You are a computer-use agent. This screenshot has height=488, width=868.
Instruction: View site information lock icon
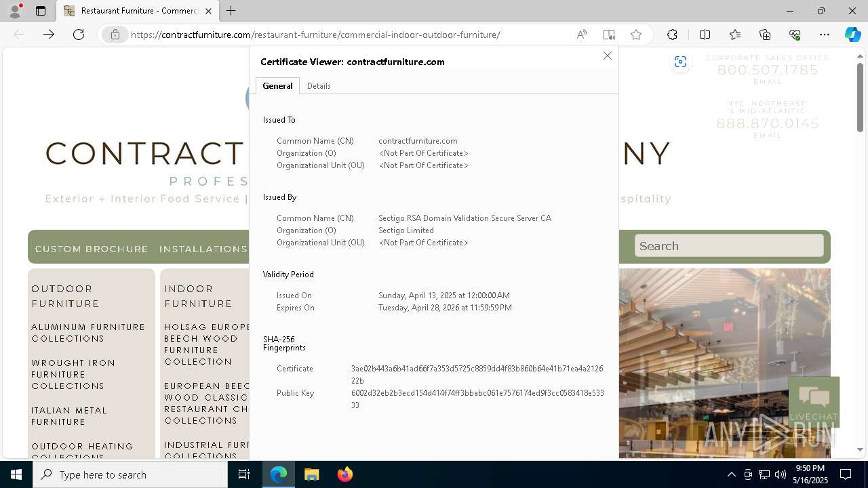pos(115,35)
